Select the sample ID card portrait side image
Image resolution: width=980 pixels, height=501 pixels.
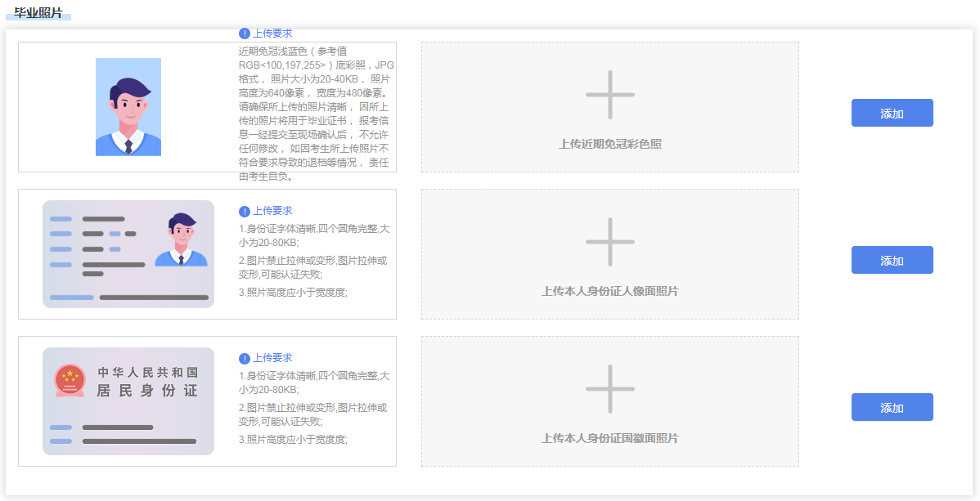(x=128, y=254)
